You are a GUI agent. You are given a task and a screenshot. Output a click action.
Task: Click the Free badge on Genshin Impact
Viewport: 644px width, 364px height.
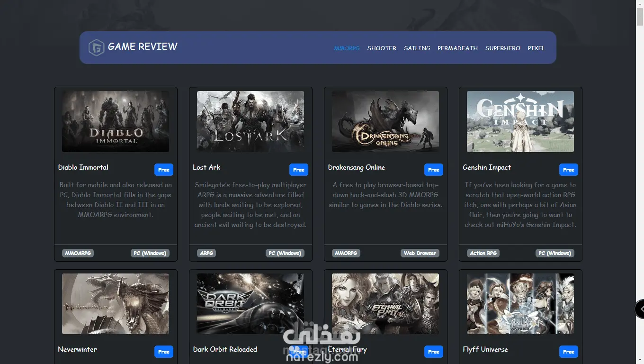(569, 170)
